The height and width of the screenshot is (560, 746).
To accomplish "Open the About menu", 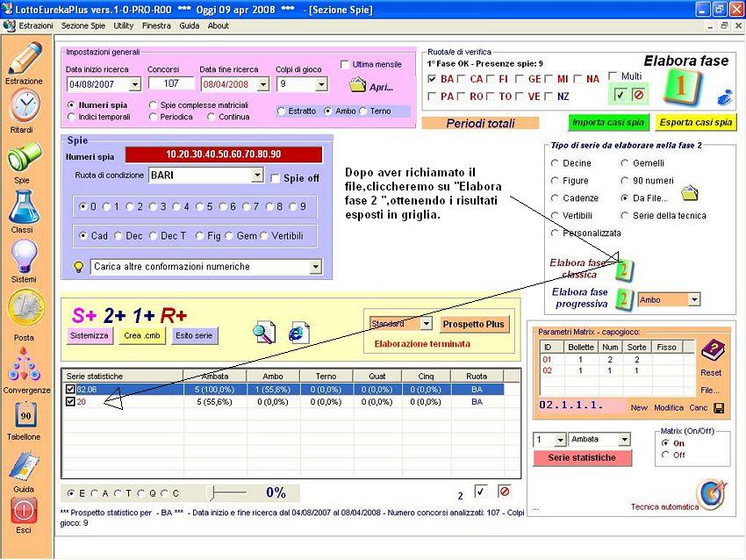I will [x=219, y=25].
